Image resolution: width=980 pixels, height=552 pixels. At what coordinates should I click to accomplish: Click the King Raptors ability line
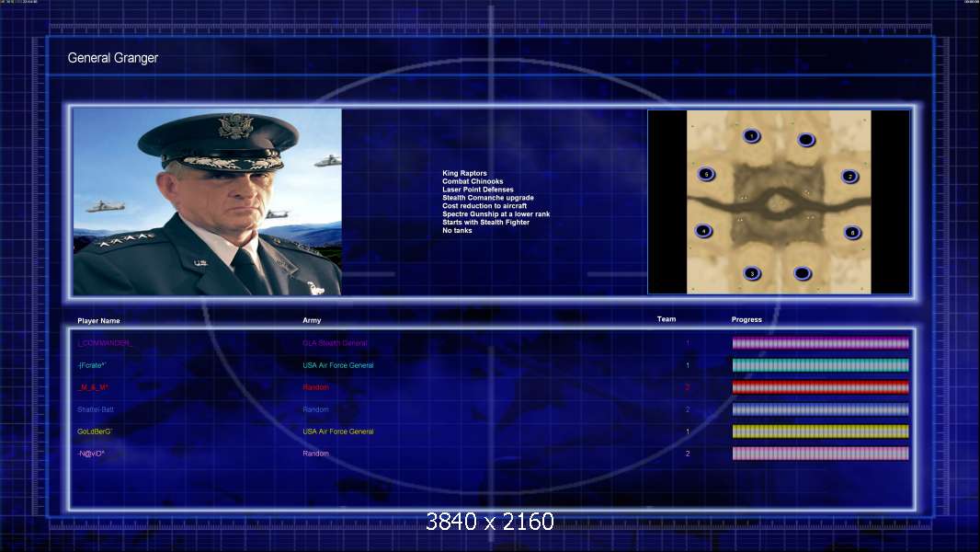[x=464, y=173]
